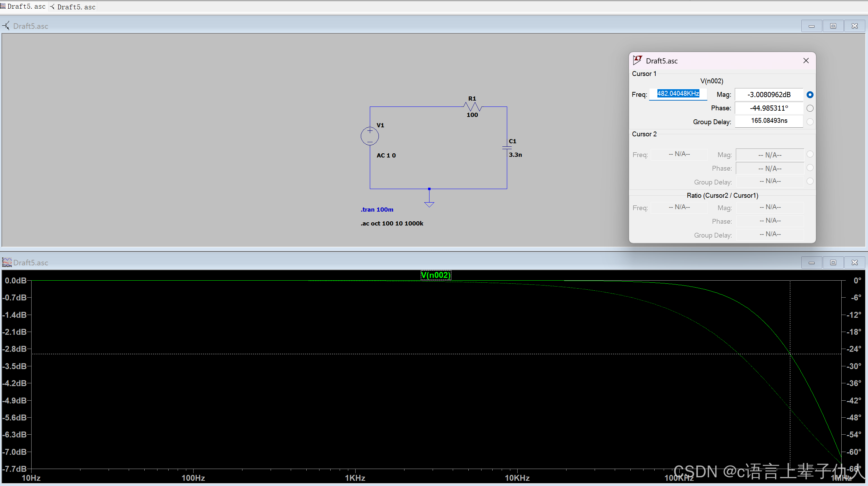Click the .tran 100m directive
The height and width of the screenshot is (486, 868).
coord(377,210)
